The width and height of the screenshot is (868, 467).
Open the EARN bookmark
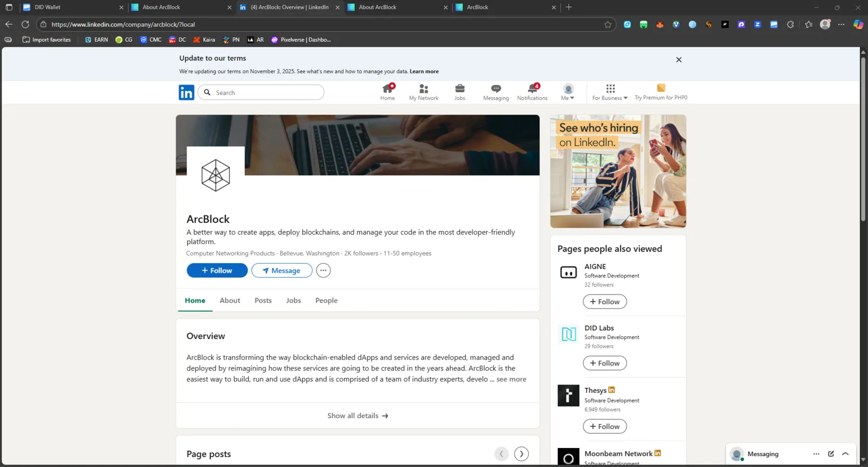[97, 40]
